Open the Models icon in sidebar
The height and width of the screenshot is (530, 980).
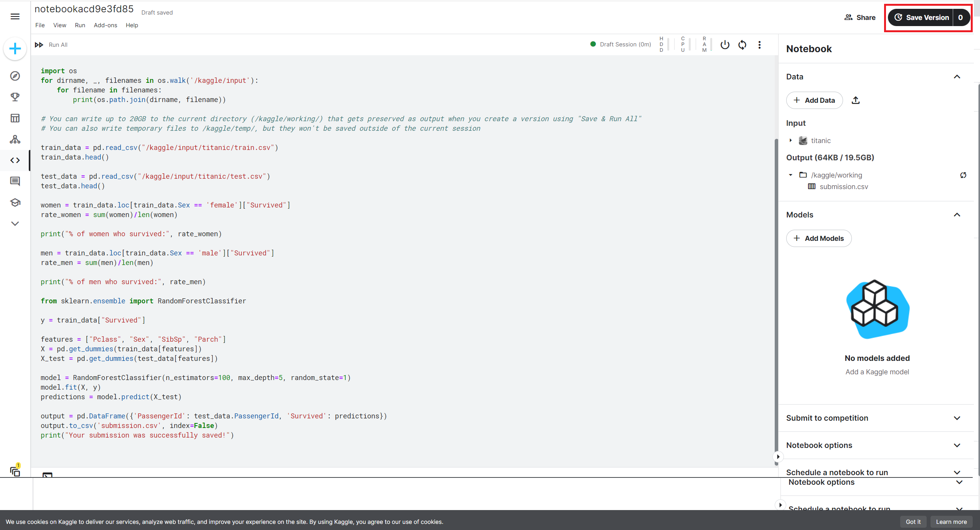click(15, 139)
